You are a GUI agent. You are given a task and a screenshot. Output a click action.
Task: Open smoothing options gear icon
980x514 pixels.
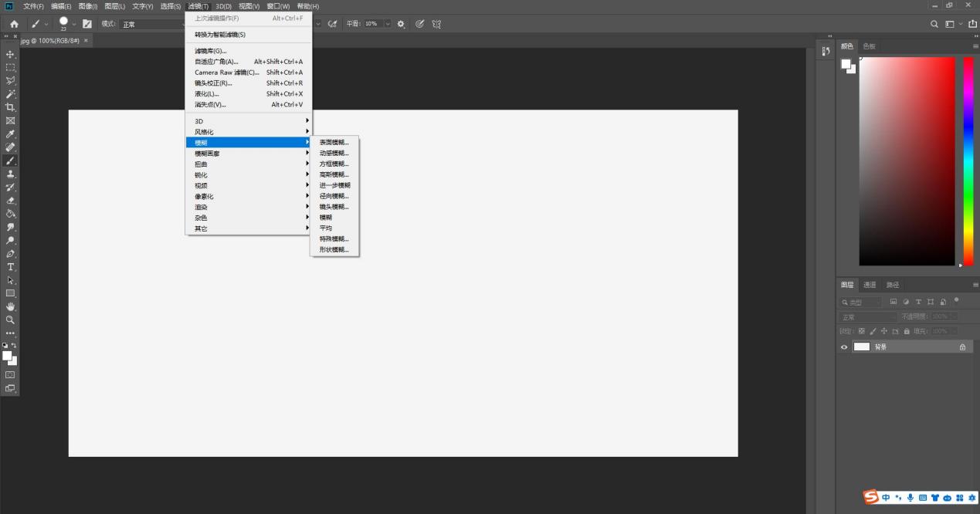point(401,24)
